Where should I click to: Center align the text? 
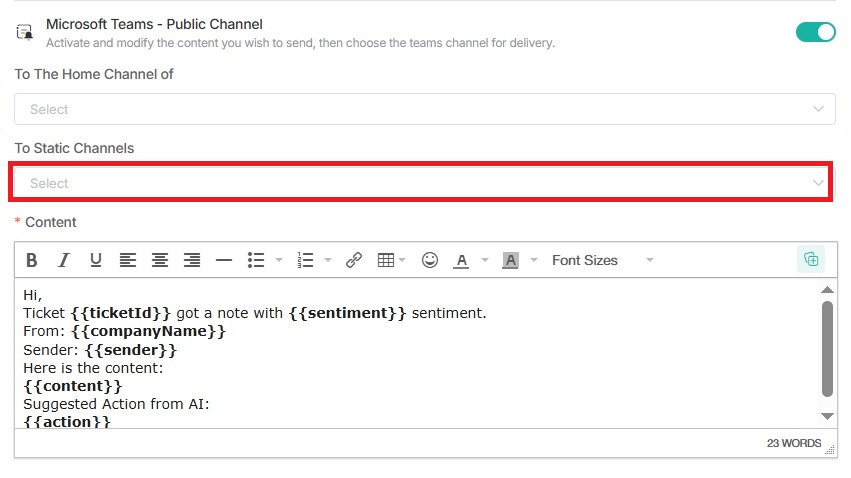160,260
